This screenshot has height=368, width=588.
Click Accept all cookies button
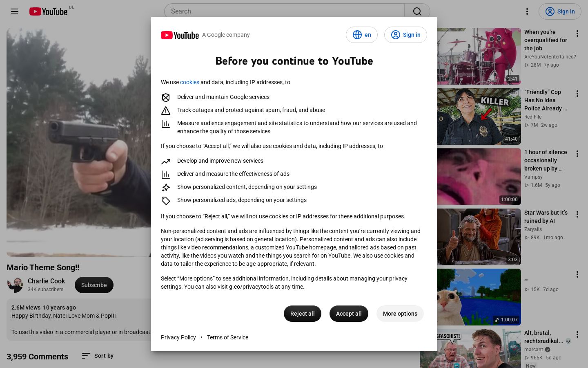tap(349, 314)
